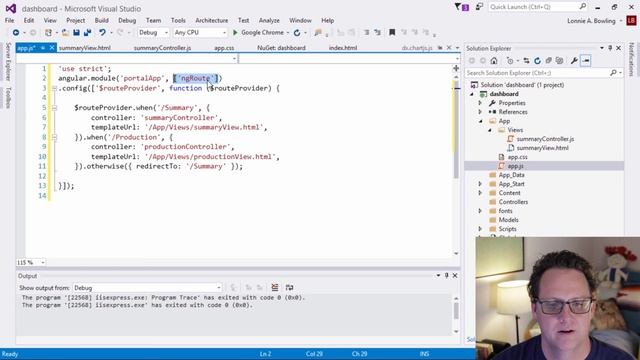The width and height of the screenshot is (640, 360).
Task: Click the Home icon in Solution Explorer
Action: pyautogui.click(x=494, y=61)
